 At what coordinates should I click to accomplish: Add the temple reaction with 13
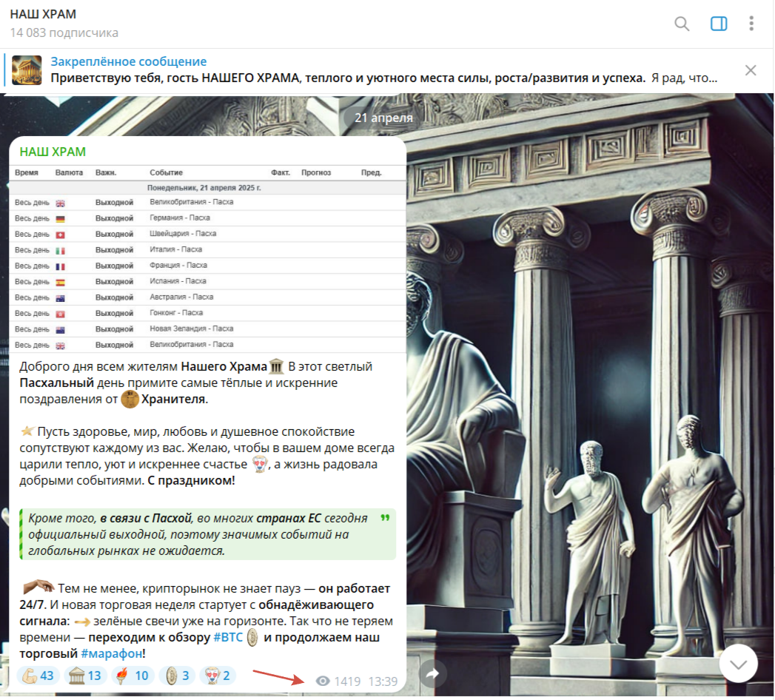[x=85, y=676]
